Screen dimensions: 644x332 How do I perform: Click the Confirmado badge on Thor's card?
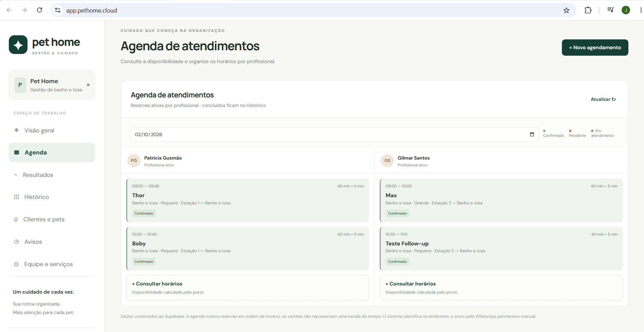coord(144,214)
